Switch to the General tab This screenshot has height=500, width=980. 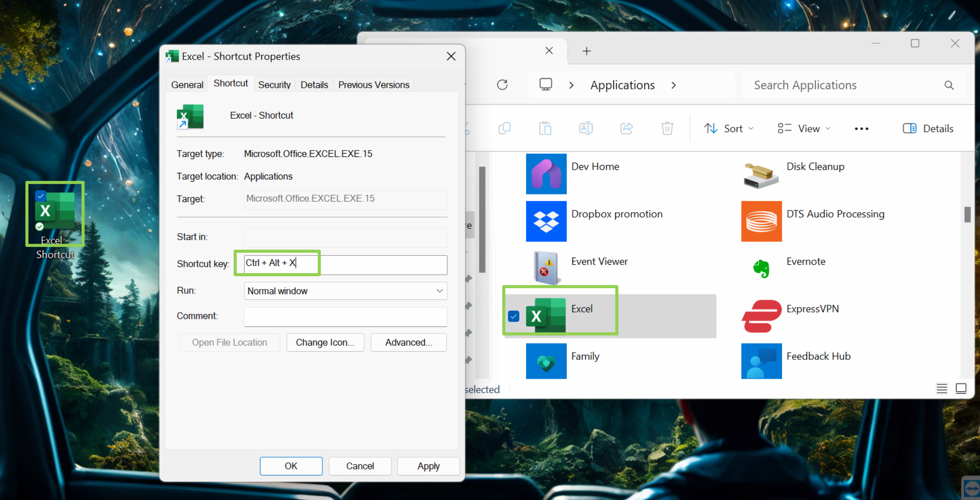(187, 84)
